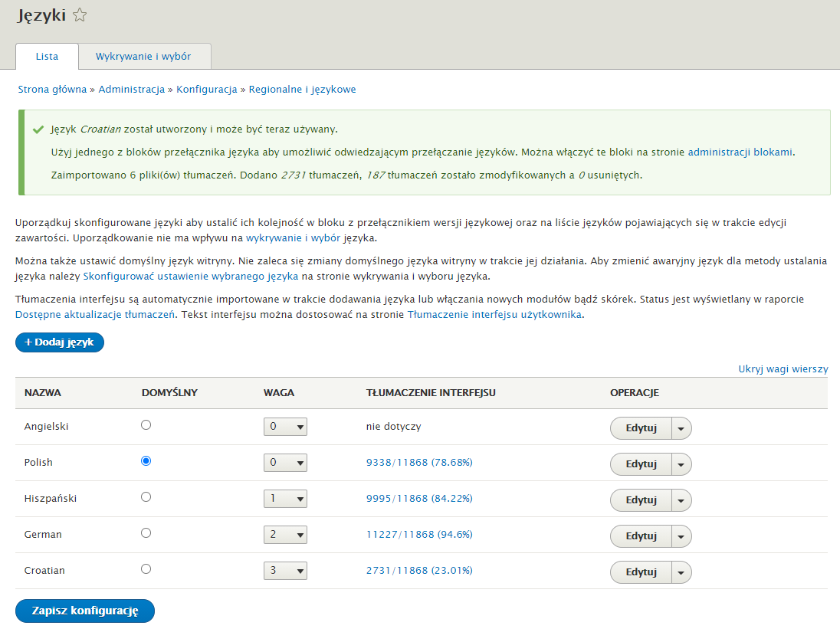Click the Polish language name cell
840x642 pixels.
click(38, 462)
